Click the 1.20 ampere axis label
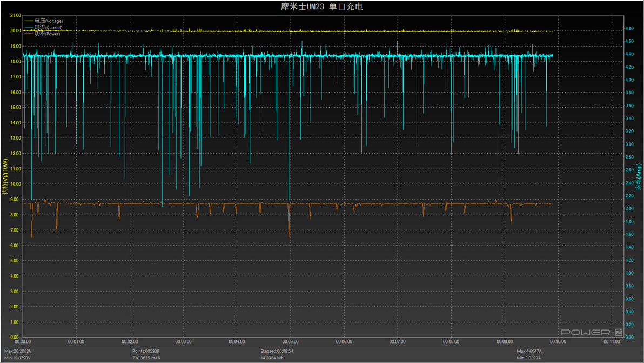 [629, 260]
